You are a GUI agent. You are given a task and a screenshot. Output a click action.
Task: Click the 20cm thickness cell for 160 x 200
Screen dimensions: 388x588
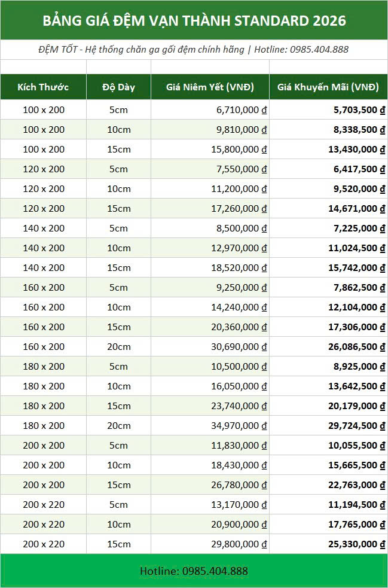118,346
